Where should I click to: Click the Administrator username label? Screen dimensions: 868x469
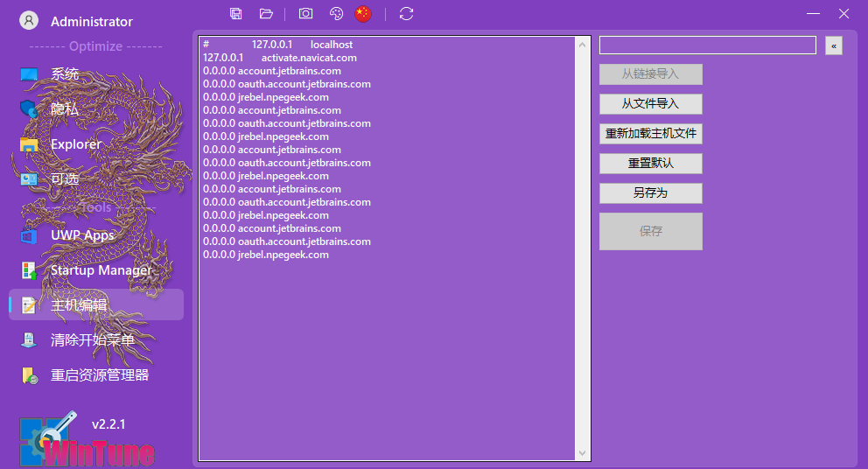92,22
